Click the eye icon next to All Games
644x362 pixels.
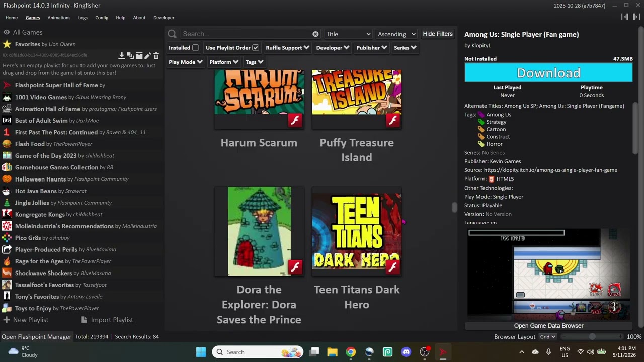[x=7, y=32]
